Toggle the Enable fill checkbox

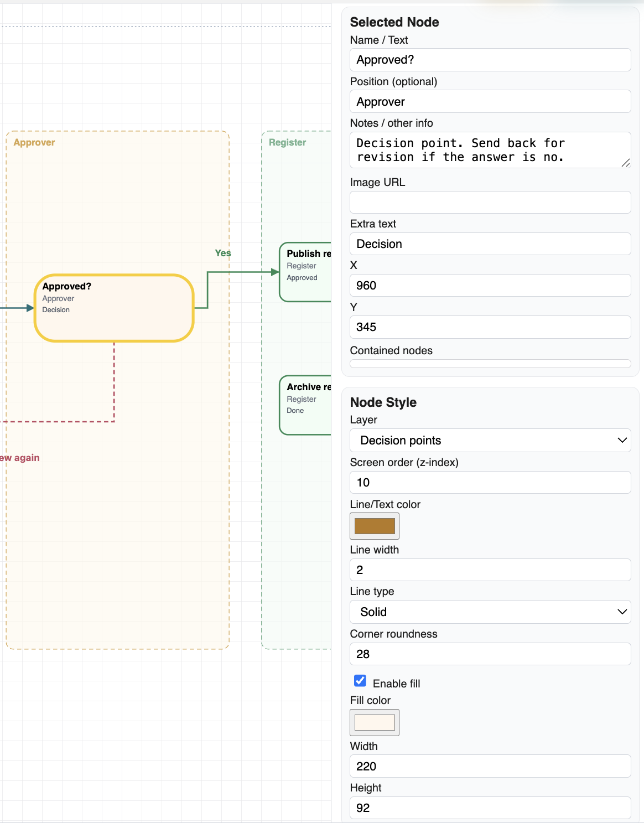(360, 681)
